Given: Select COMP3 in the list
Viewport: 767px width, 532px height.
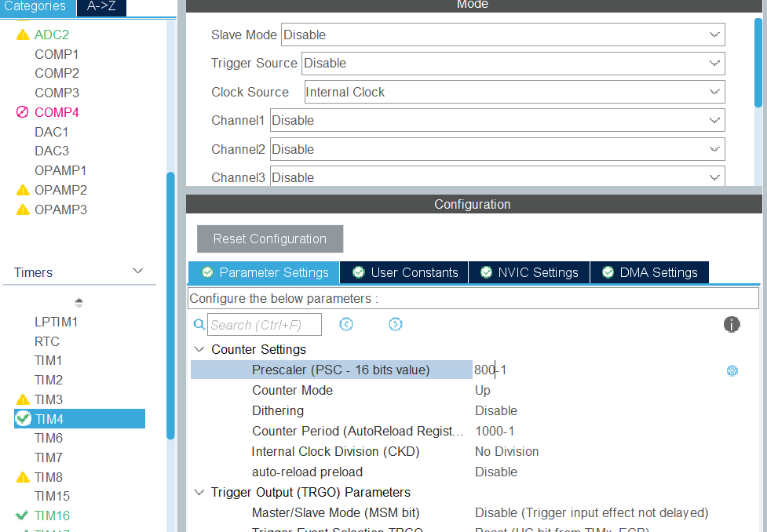Looking at the screenshot, I should point(57,93).
